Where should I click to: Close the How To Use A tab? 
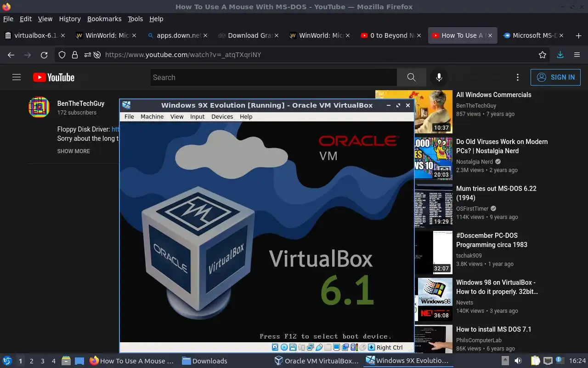(x=490, y=35)
